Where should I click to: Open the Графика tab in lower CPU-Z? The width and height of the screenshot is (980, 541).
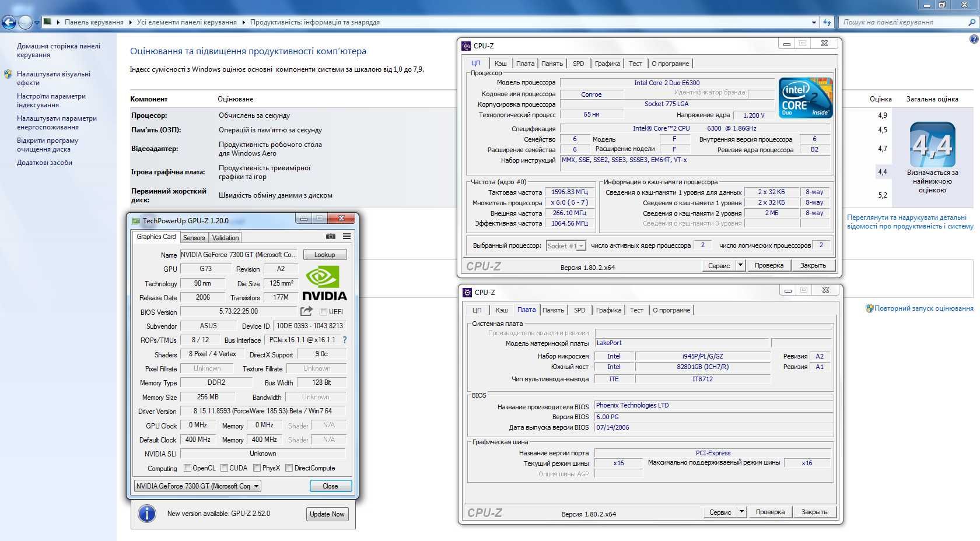click(608, 310)
